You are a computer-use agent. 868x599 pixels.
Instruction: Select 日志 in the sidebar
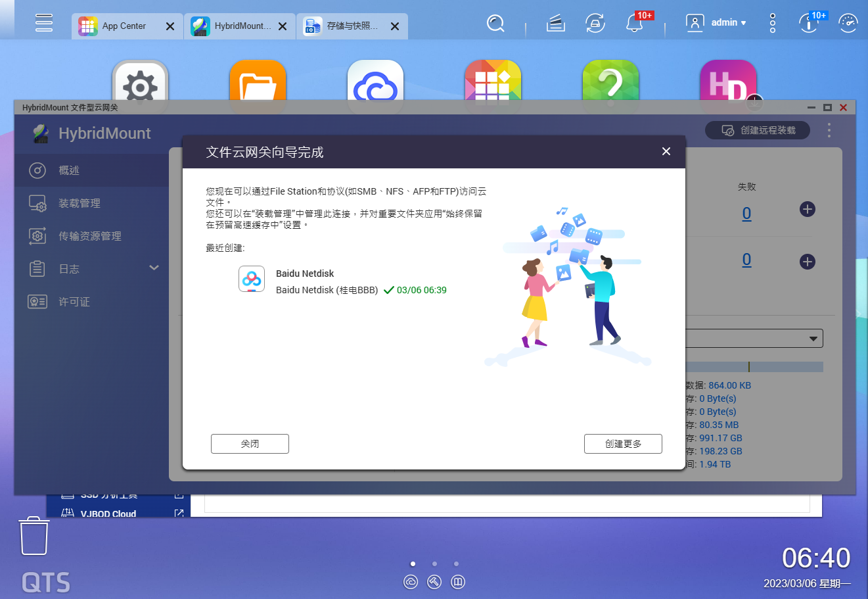coord(92,269)
